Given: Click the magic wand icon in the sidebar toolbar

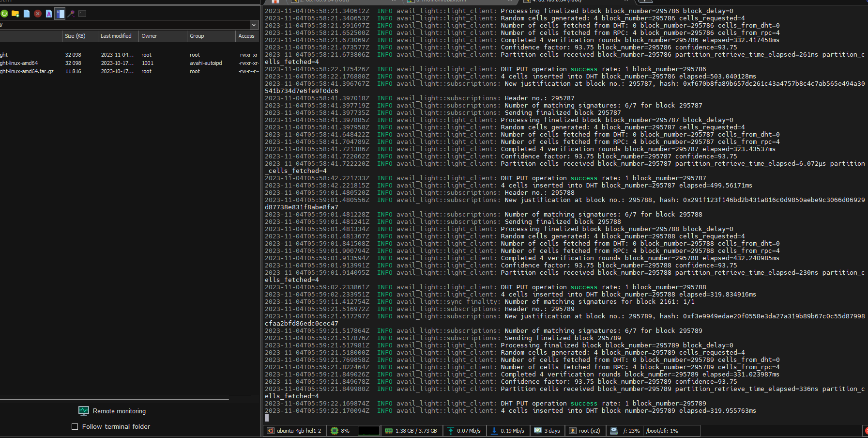Looking at the screenshot, I should click(x=71, y=14).
